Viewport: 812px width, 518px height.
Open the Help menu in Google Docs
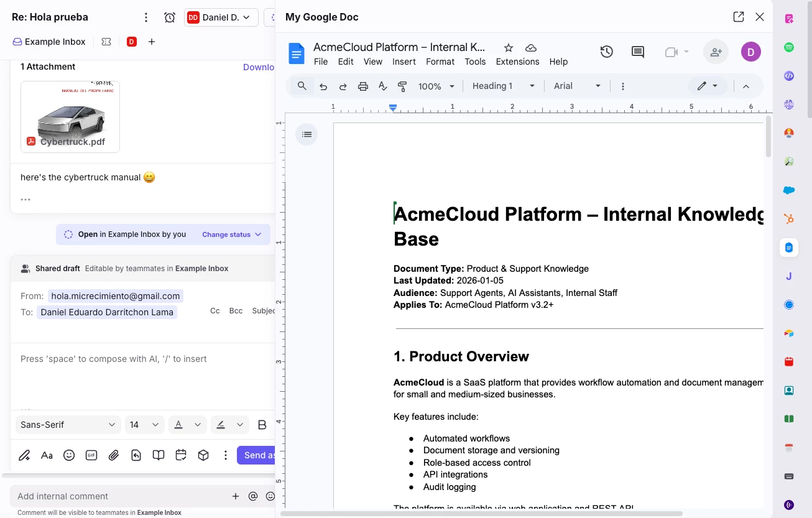pyautogui.click(x=558, y=62)
